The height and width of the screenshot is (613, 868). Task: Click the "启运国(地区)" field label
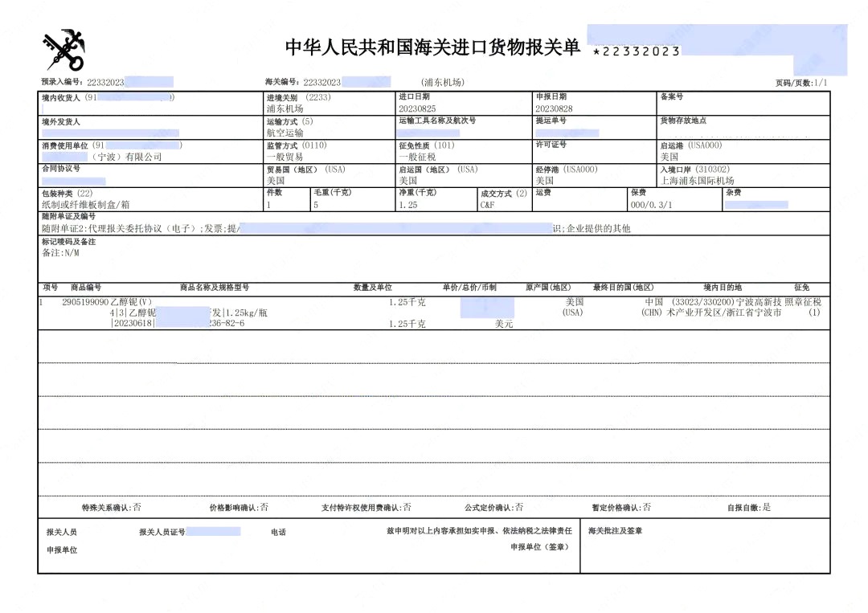(424, 170)
